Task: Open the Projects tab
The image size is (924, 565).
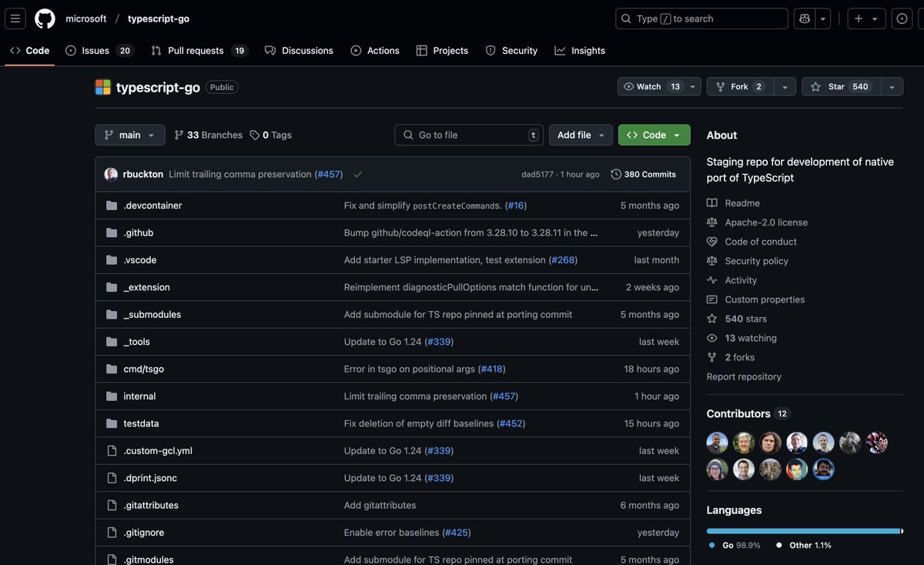Action: [x=442, y=51]
